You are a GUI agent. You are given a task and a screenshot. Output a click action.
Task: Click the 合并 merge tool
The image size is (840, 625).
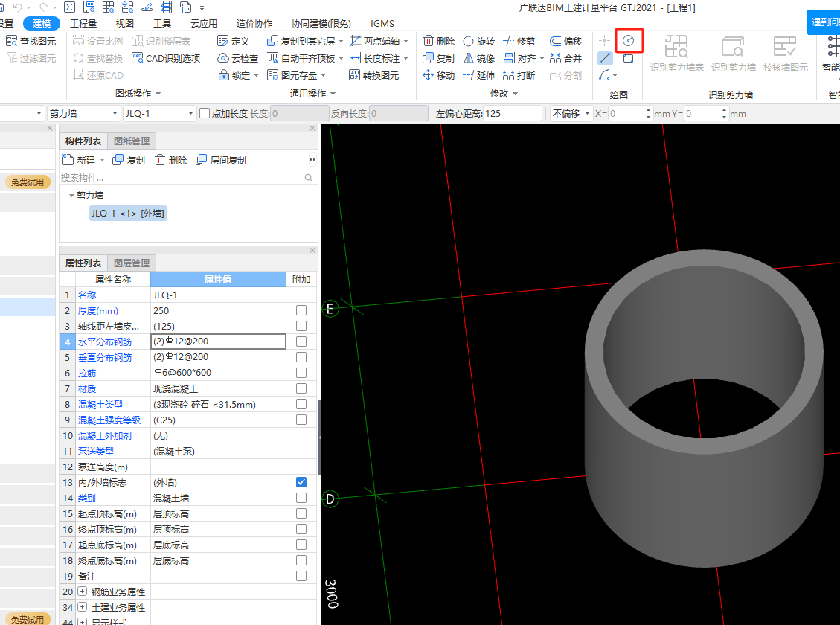tap(565, 58)
